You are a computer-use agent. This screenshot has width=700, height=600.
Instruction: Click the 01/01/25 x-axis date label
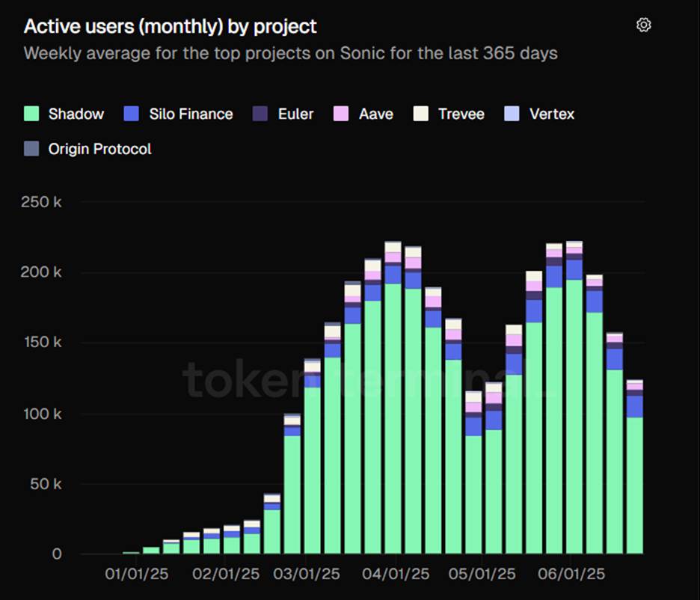coord(136,575)
